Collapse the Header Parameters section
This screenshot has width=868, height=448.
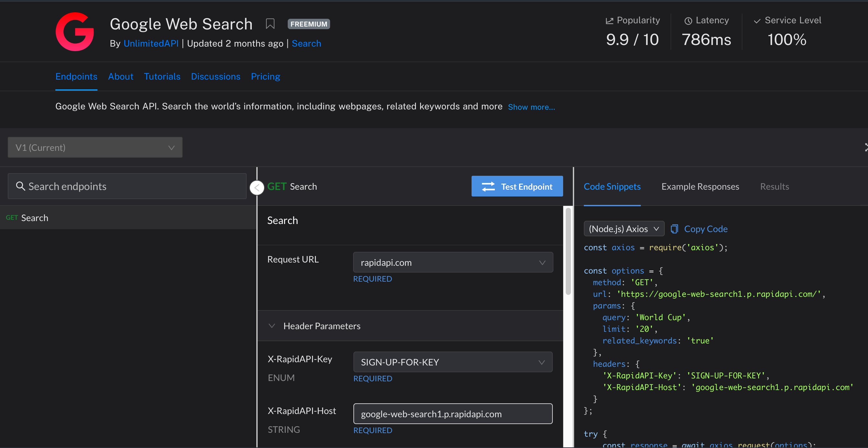pos(272,326)
